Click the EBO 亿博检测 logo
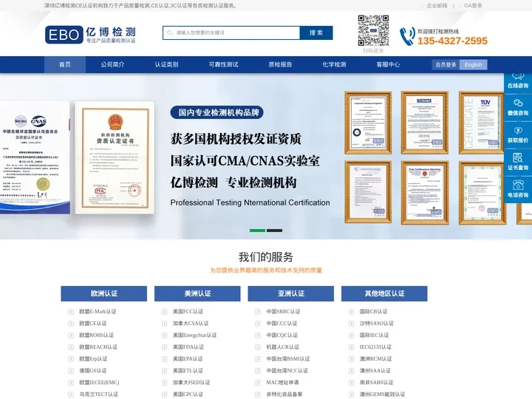532x399 pixels. 90,35
